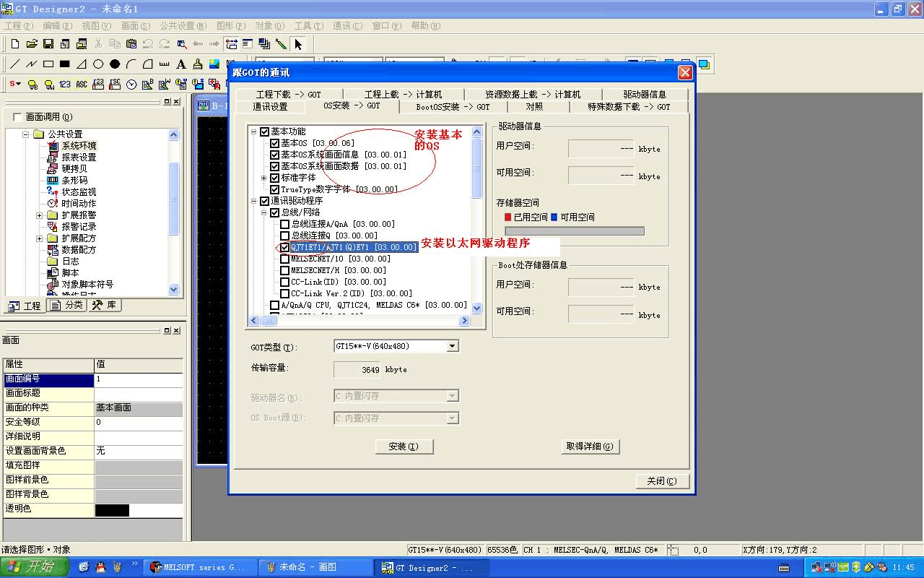Select the Paint brush tool
This screenshot has height=578, width=924.
(198, 64)
